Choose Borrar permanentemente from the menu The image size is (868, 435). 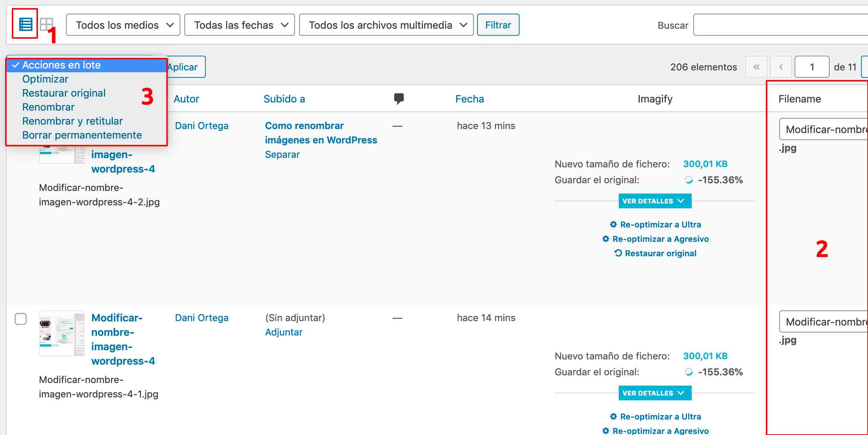click(82, 135)
